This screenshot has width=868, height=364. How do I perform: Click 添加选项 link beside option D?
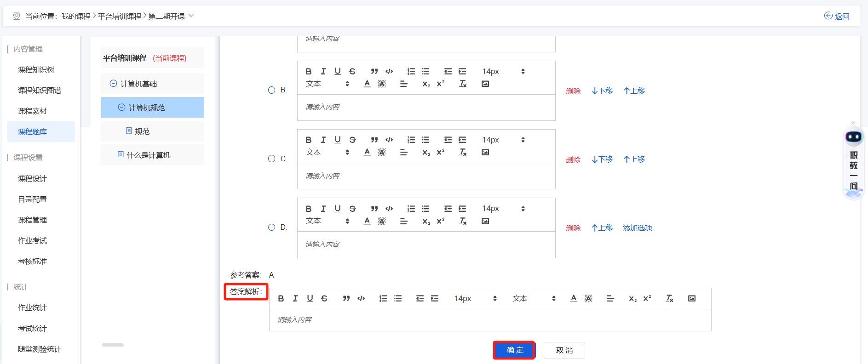637,227
